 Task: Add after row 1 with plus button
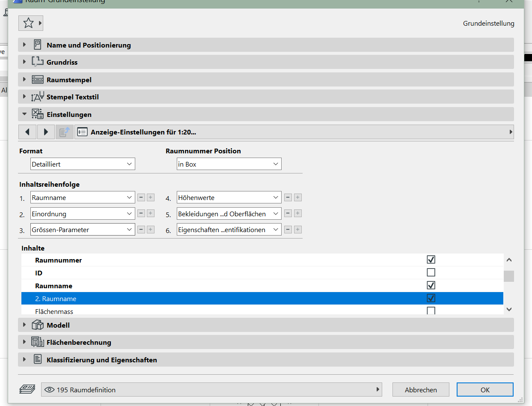point(151,197)
